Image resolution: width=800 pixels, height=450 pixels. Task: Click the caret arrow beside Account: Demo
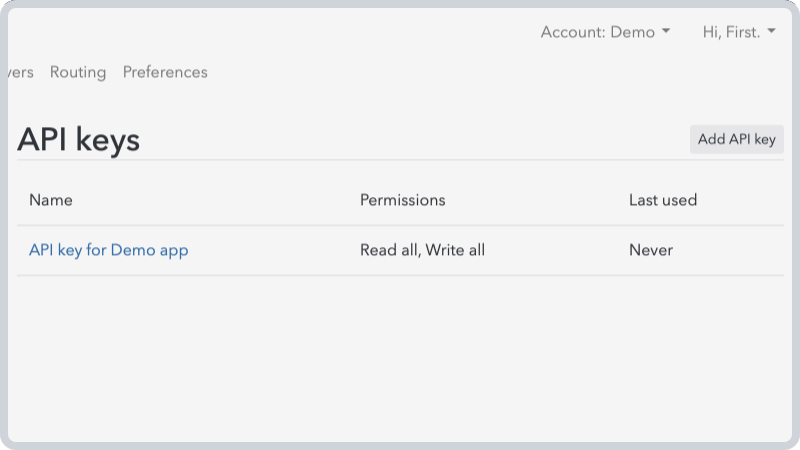(666, 31)
